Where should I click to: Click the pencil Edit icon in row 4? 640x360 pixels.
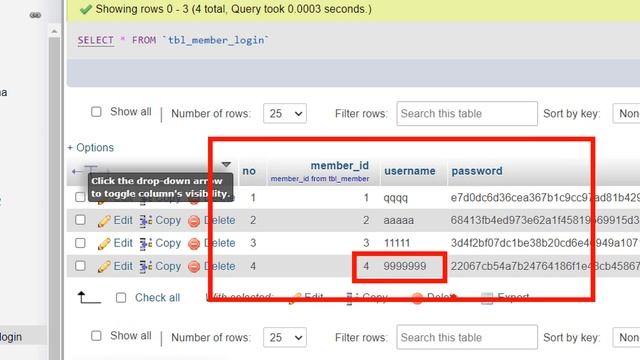click(104, 267)
